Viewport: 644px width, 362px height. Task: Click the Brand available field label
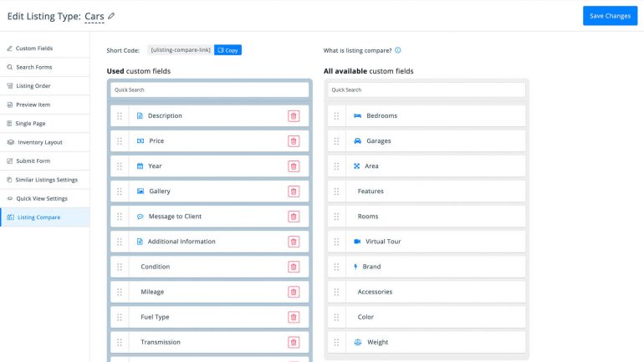(371, 267)
